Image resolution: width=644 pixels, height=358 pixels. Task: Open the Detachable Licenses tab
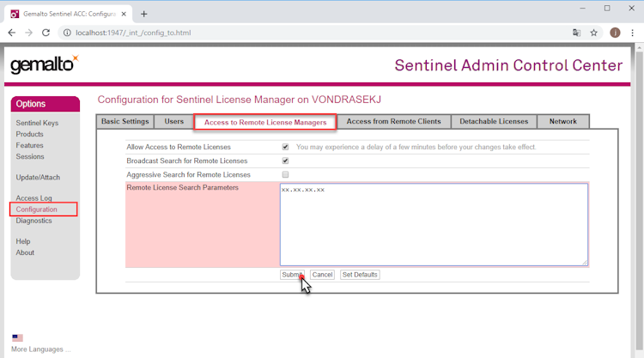click(x=494, y=122)
